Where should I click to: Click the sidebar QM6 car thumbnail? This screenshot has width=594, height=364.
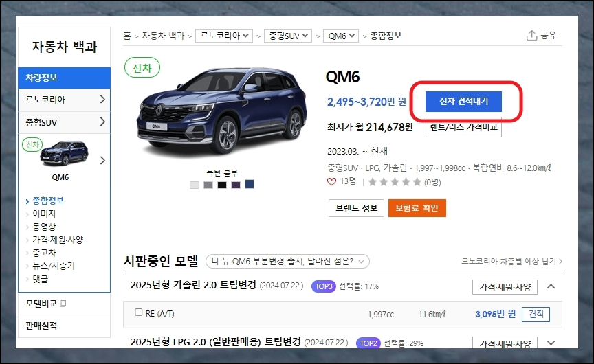pyautogui.click(x=64, y=153)
